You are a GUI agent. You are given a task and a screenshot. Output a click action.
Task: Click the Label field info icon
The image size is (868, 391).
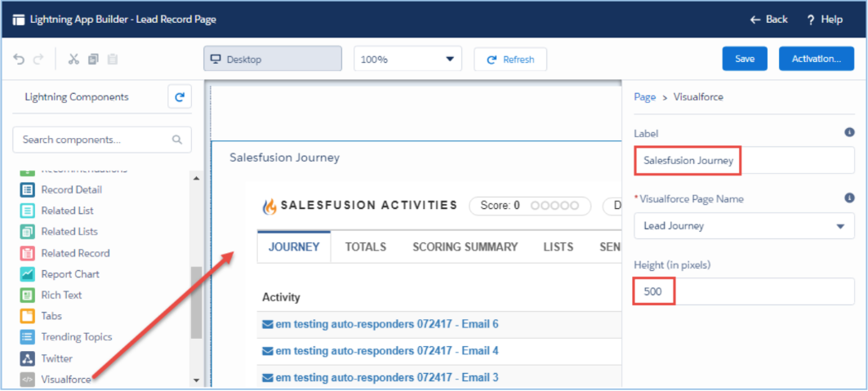pos(849,132)
